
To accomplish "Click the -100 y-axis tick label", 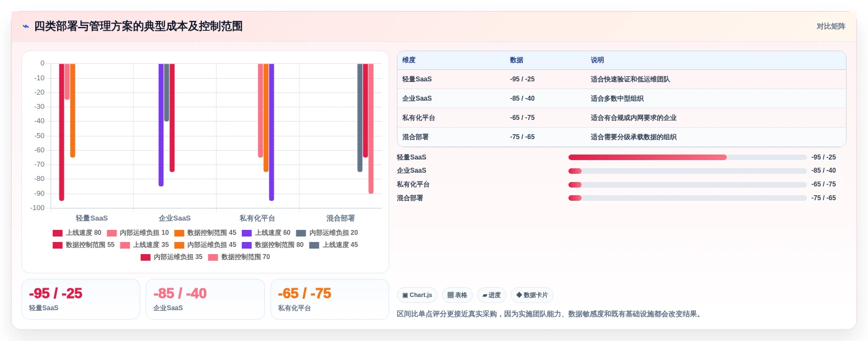I will click(x=37, y=208).
